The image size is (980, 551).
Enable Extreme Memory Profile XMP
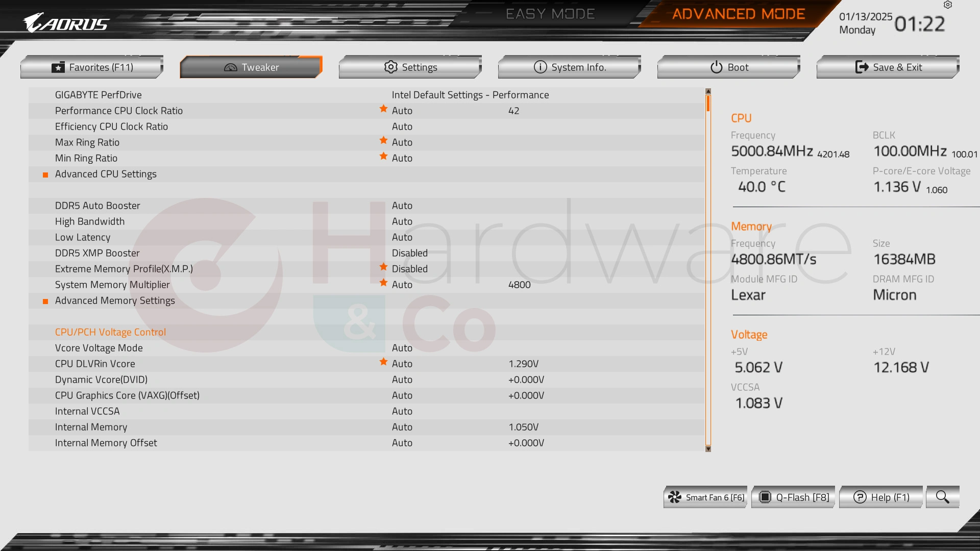(410, 268)
